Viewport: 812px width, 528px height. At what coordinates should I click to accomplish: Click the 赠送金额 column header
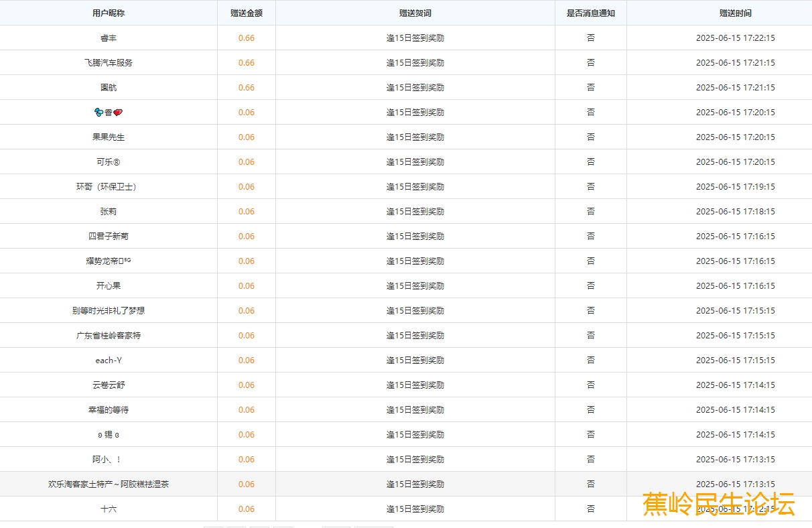tap(246, 13)
